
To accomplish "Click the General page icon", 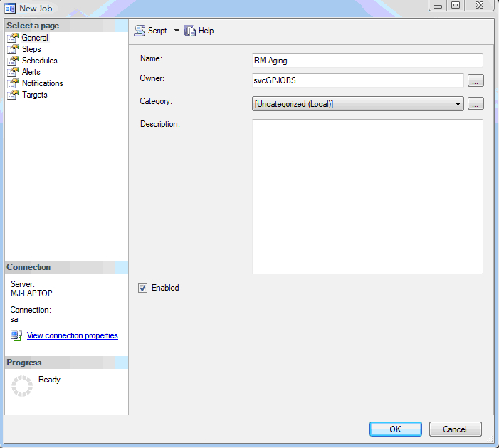I will 13,38.
